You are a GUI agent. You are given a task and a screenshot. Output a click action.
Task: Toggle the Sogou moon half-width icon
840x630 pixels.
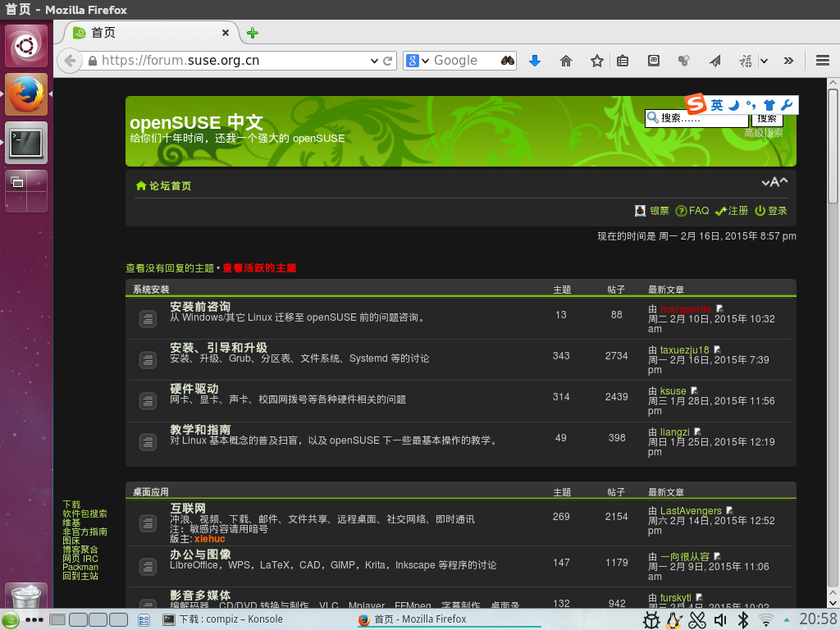(734, 105)
